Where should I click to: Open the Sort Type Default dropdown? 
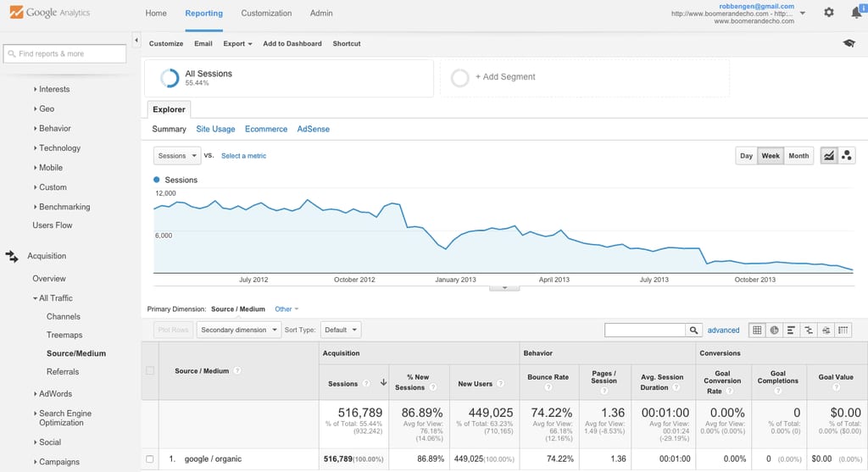click(x=341, y=330)
